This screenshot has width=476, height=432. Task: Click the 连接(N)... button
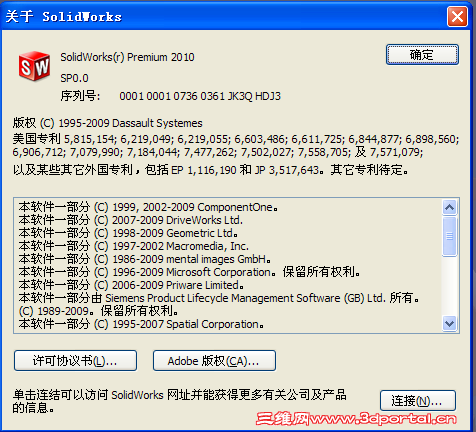pyautogui.click(x=417, y=401)
